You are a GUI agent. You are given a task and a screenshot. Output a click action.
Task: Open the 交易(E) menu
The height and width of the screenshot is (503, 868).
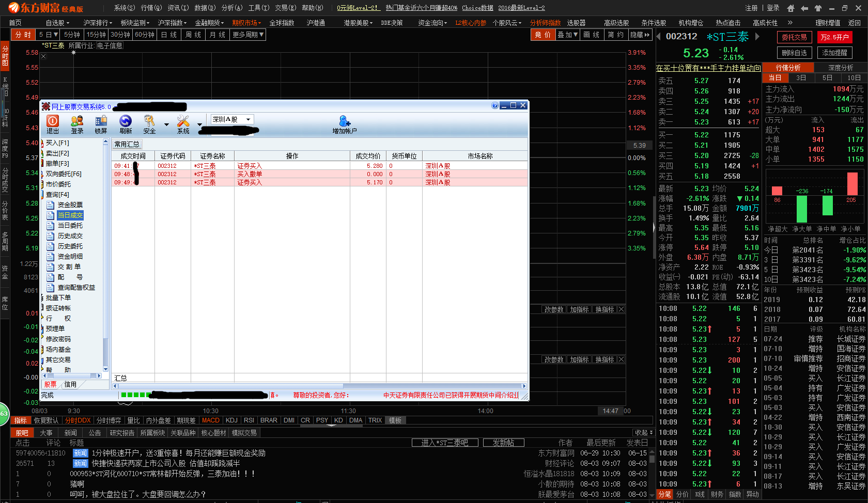285,8
